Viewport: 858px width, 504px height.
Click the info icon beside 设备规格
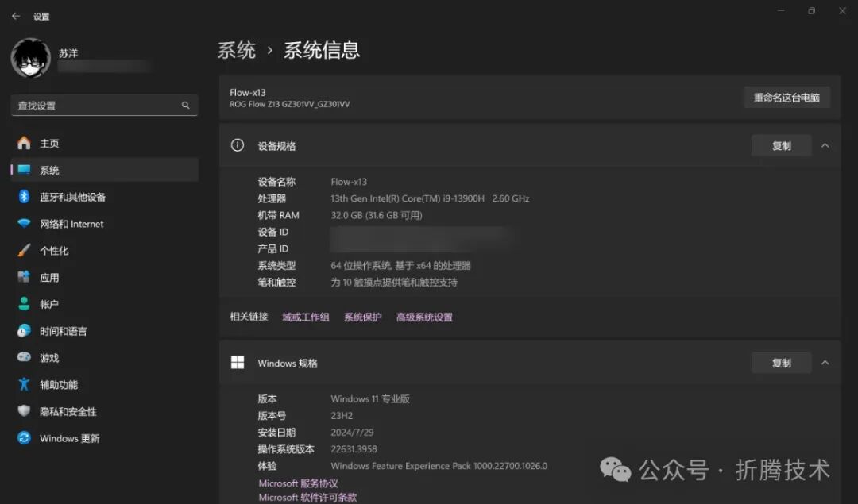pos(238,145)
